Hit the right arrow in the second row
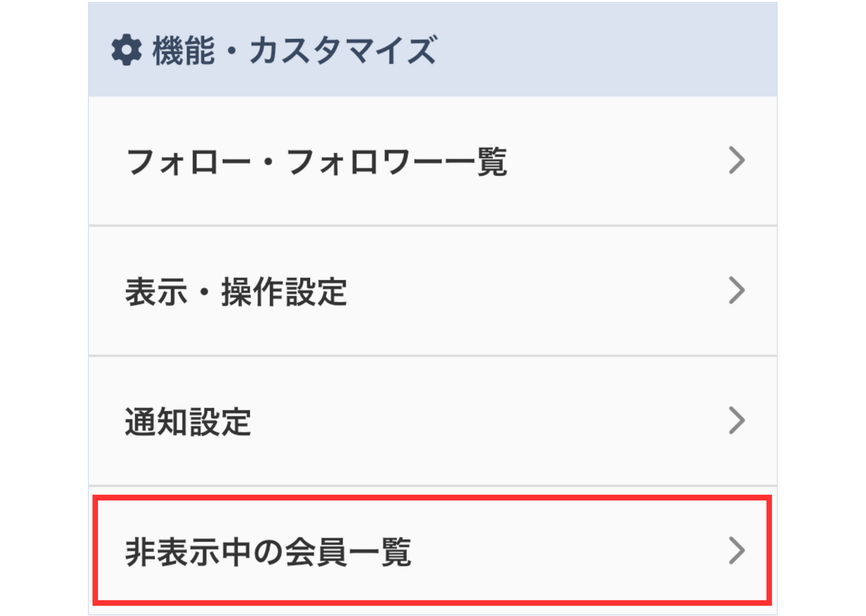 tap(736, 291)
